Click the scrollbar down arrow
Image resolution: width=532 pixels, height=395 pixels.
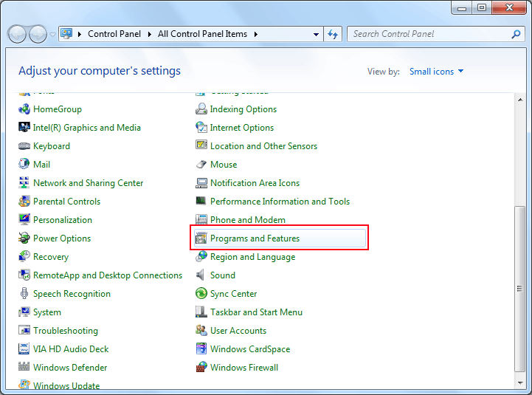(520, 382)
